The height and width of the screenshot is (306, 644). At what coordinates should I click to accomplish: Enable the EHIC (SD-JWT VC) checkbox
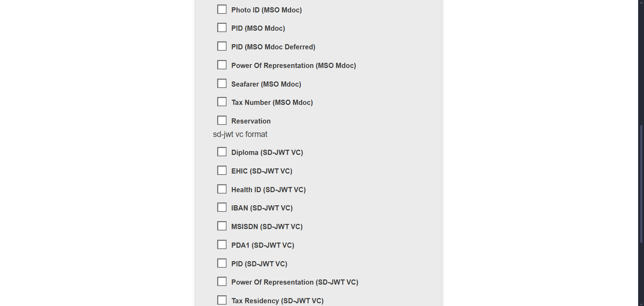(x=222, y=170)
